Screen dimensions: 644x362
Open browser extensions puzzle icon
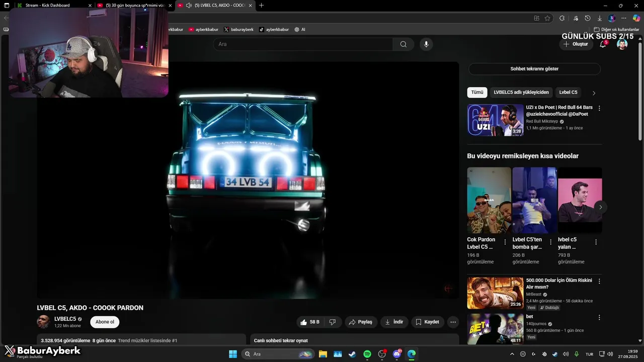coord(562,18)
